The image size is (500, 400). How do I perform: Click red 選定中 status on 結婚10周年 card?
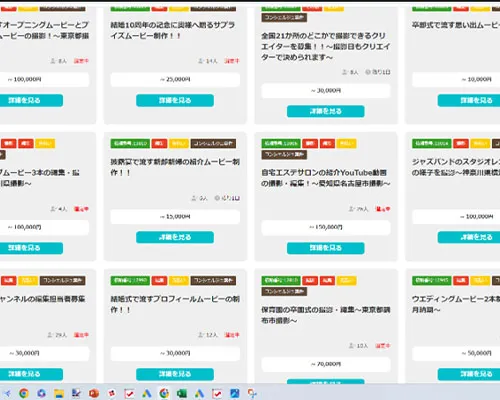(x=232, y=61)
